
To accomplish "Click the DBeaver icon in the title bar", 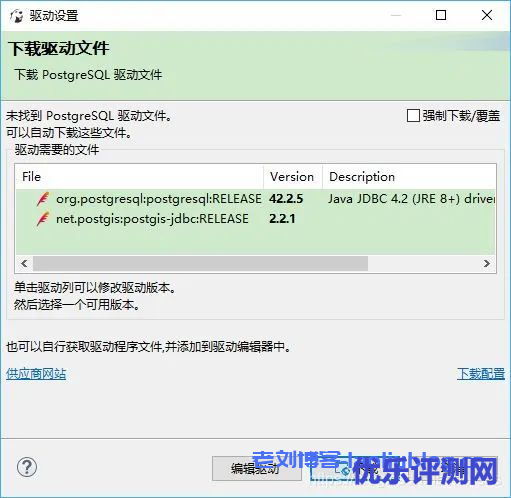I will click(16, 16).
